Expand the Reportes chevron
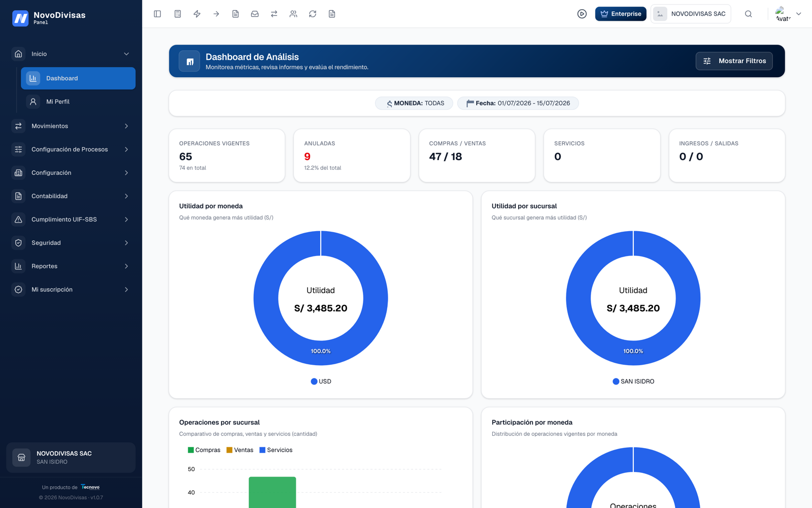This screenshot has height=508, width=812. 126,266
